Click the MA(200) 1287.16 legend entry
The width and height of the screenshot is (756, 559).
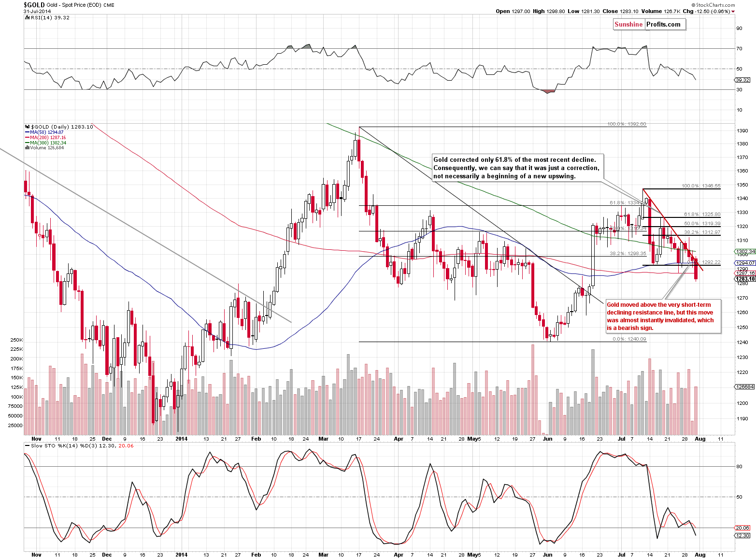[x=45, y=138]
